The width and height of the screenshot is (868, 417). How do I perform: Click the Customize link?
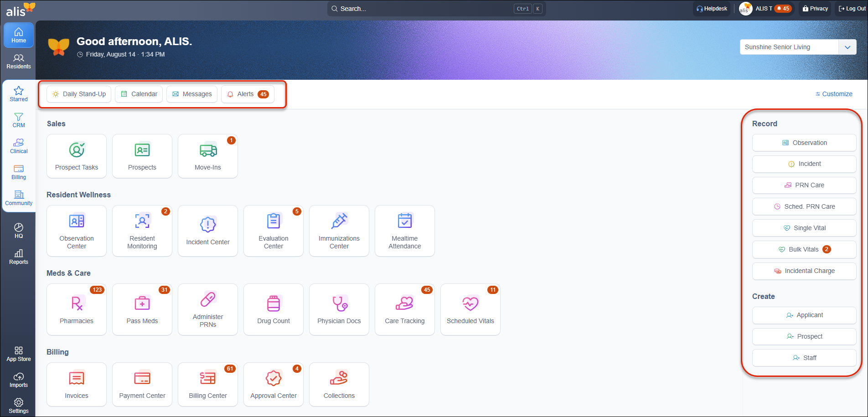point(834,94)
